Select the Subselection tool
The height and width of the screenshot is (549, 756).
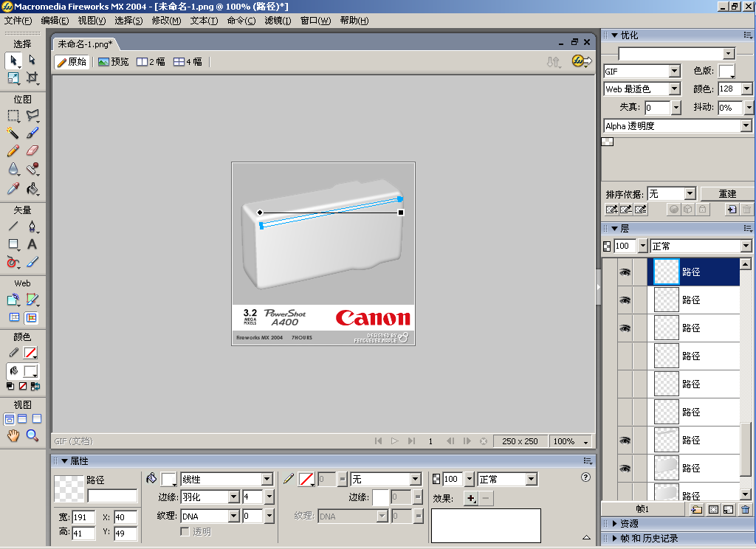click(x=32, y=60)
